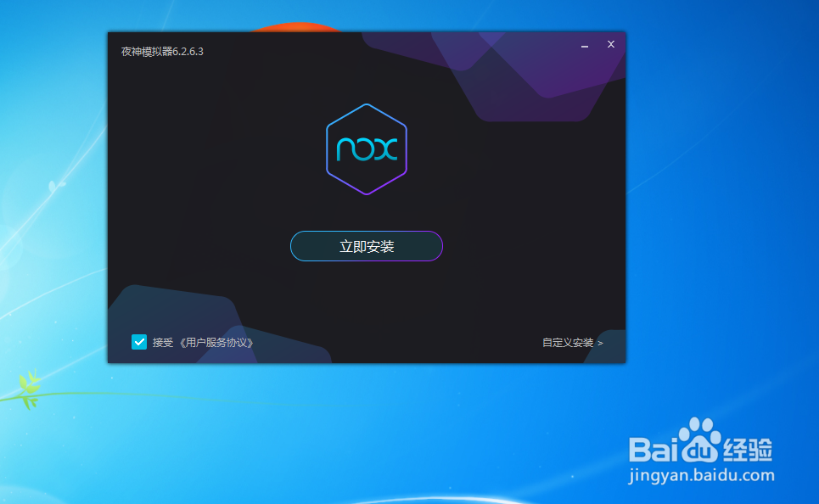Open the 《用户服务协议》 agreement link
The width and height of the screenshot is (819, 504).
219,342
